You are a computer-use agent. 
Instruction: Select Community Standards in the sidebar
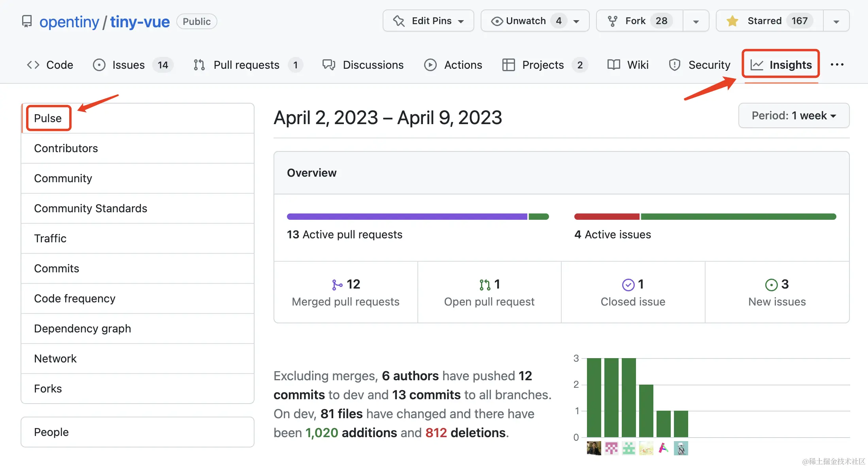(x=138, y=208)
